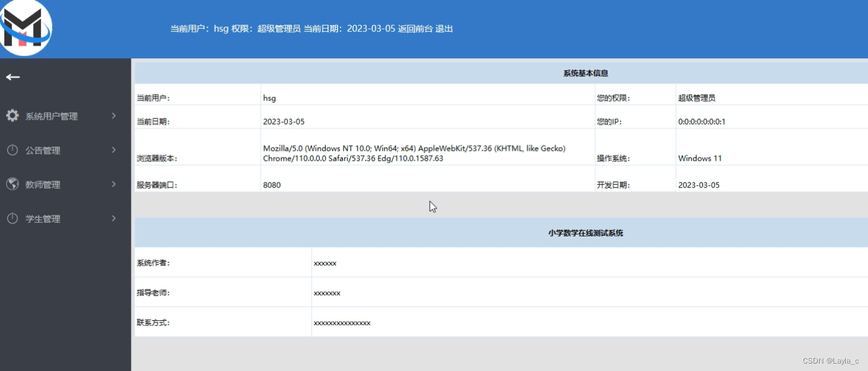Expand the 学生管理 chevron
This screenshot has width=868, height=371.
(114, 218)
